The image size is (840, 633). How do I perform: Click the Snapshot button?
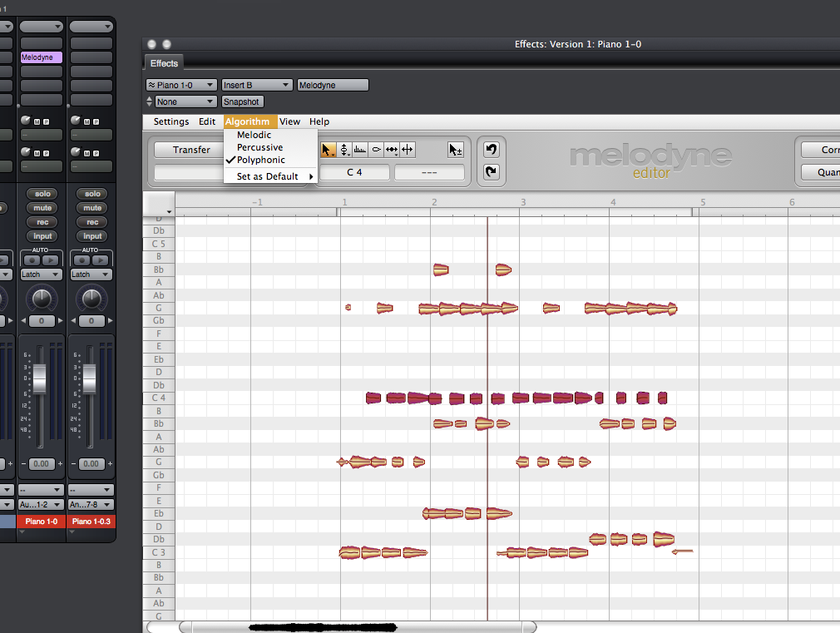click(x=242, y=101)
